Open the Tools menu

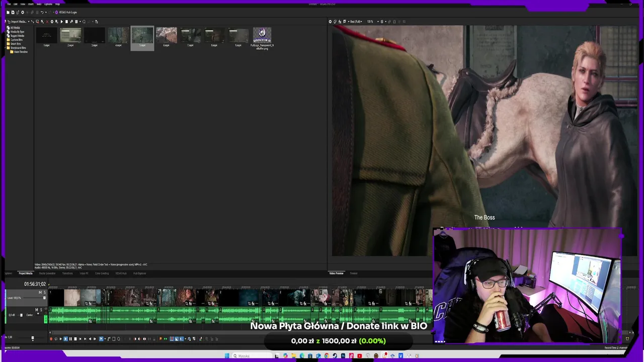tap(39, 4)
